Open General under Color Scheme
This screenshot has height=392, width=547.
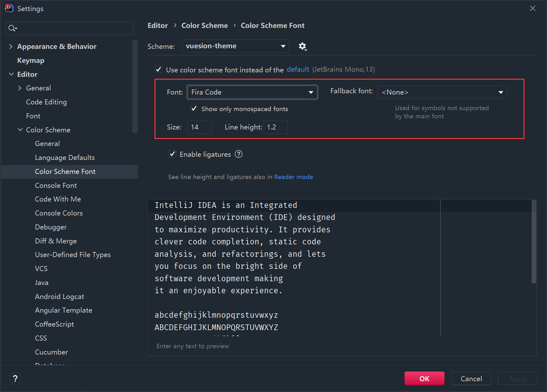(47, 143)
